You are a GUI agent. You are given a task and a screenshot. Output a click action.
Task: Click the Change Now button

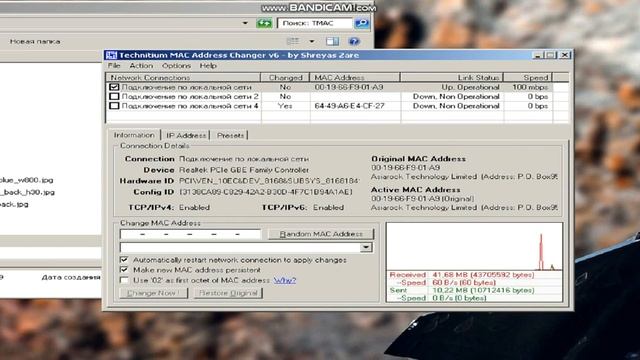tap(153, 293)
